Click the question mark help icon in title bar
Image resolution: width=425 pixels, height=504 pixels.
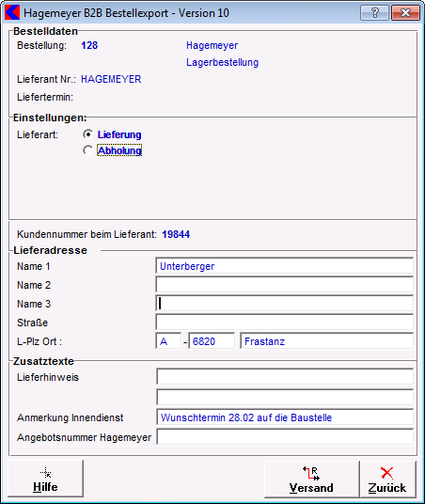374,13
